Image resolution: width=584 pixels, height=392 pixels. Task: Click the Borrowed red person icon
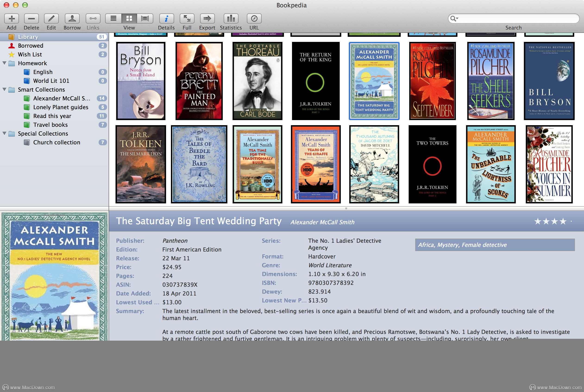[12, 46]
